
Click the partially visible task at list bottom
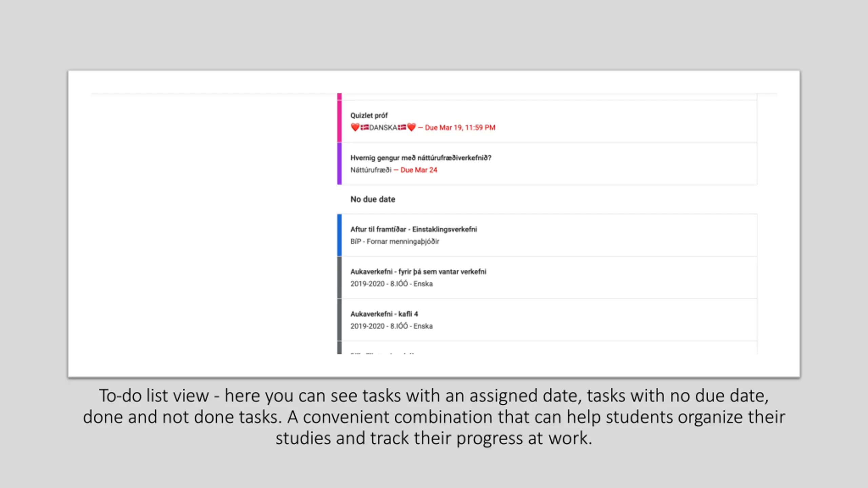click(x=547, y=348)
